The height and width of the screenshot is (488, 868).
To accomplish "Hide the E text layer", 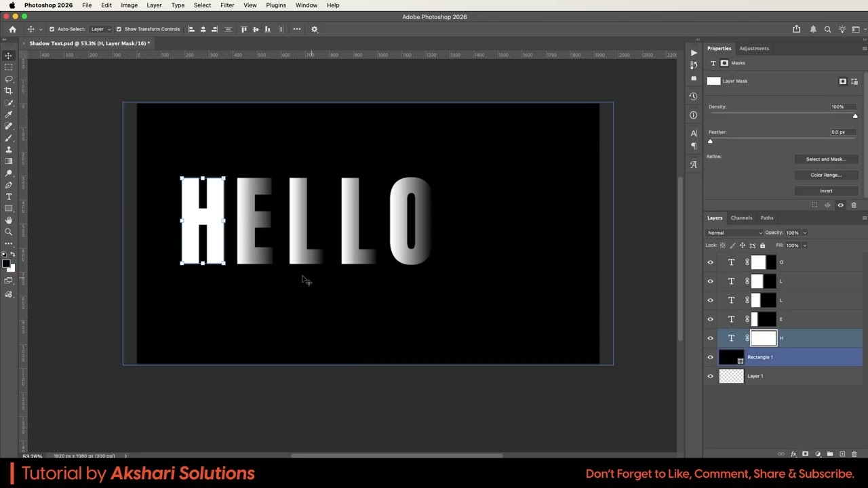I will pyautogui.click(x=711, y=319).
